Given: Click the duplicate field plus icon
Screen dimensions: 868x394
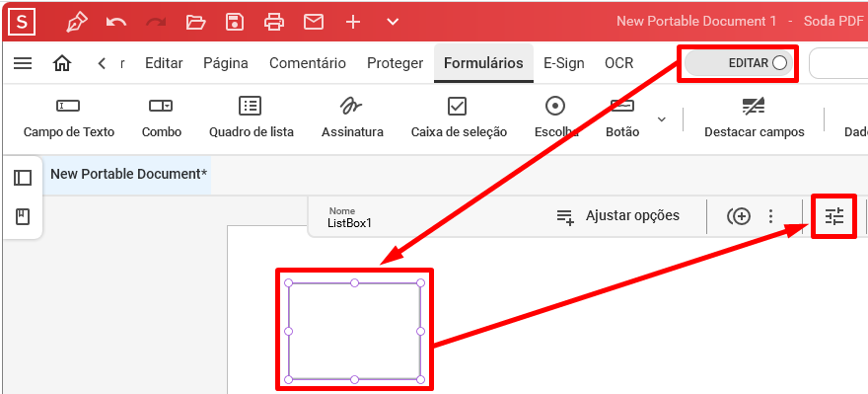Looking at the screenshot, I should click(739, 216).
